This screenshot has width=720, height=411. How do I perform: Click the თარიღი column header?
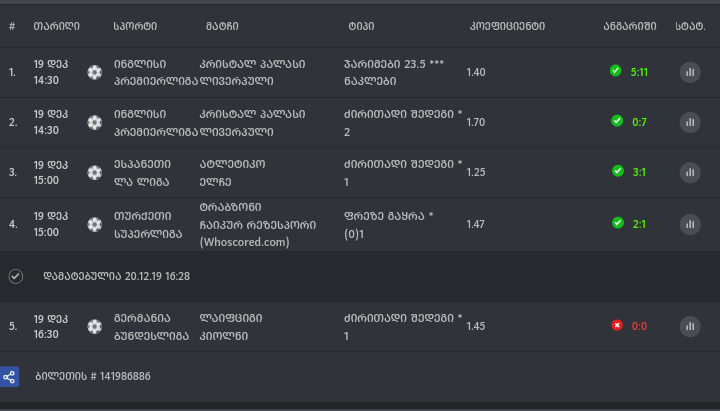[56, 25]
